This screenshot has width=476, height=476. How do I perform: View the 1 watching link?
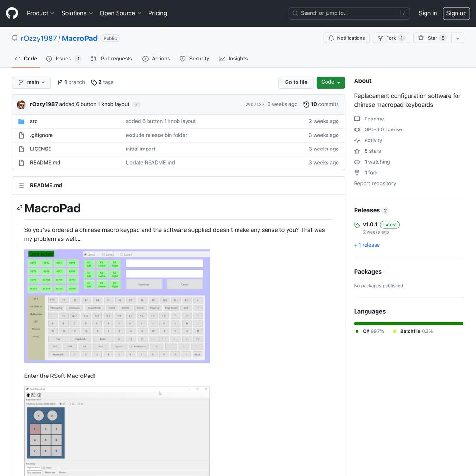click(x=372, y=162)
